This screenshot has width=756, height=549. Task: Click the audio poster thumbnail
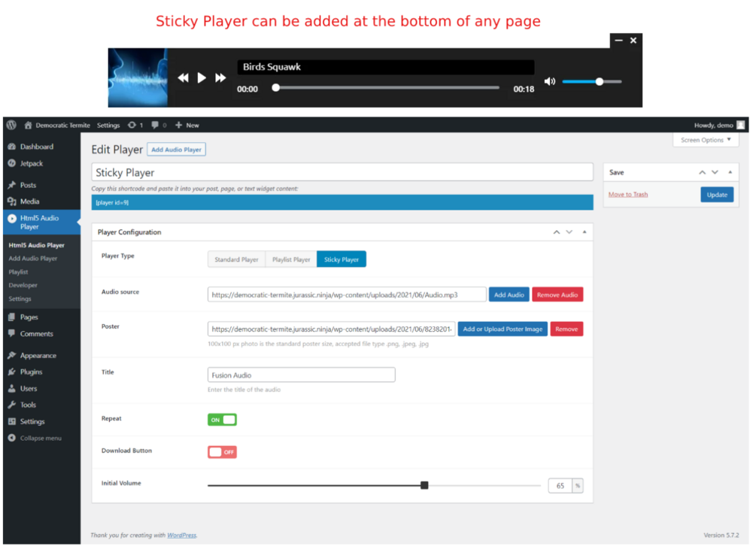click(138, 77)
